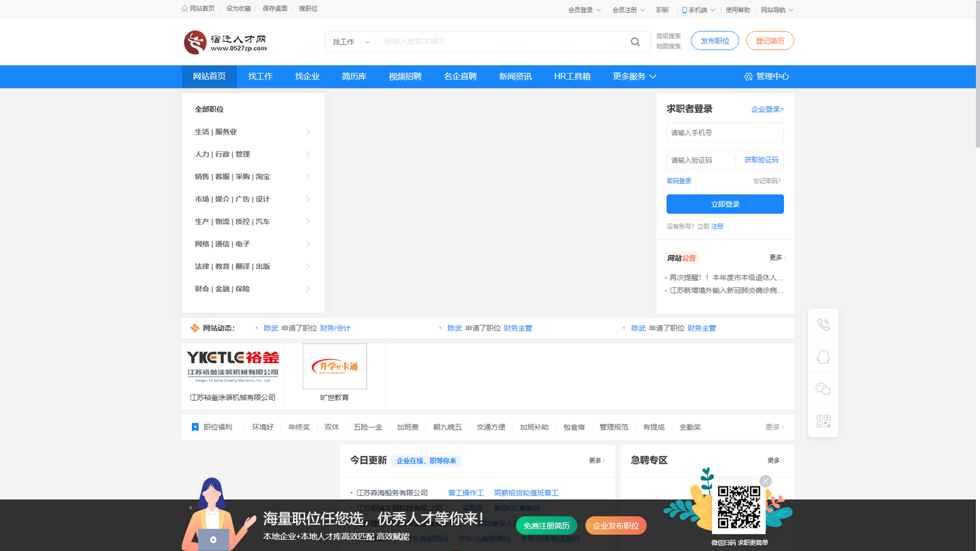
Task: Expand 网络 | 通信 | 电子 category
Action: point(252,244)
